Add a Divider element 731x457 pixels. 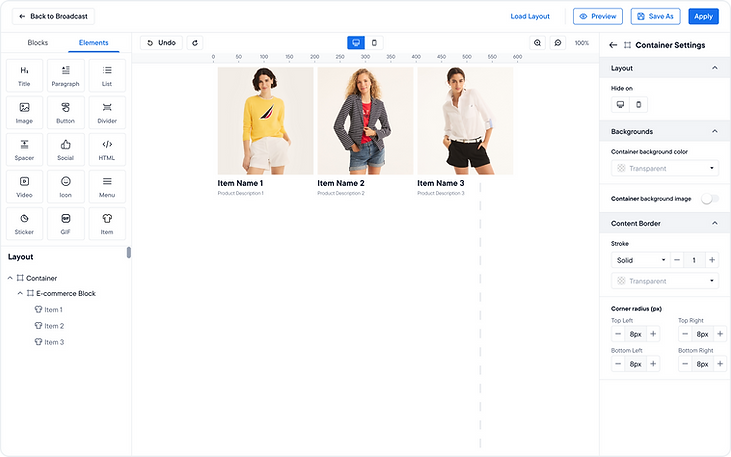click(x=107, y=112)
